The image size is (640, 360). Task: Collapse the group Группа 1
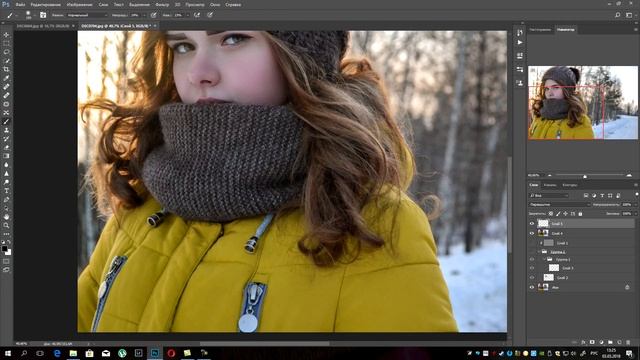[544, 259]
